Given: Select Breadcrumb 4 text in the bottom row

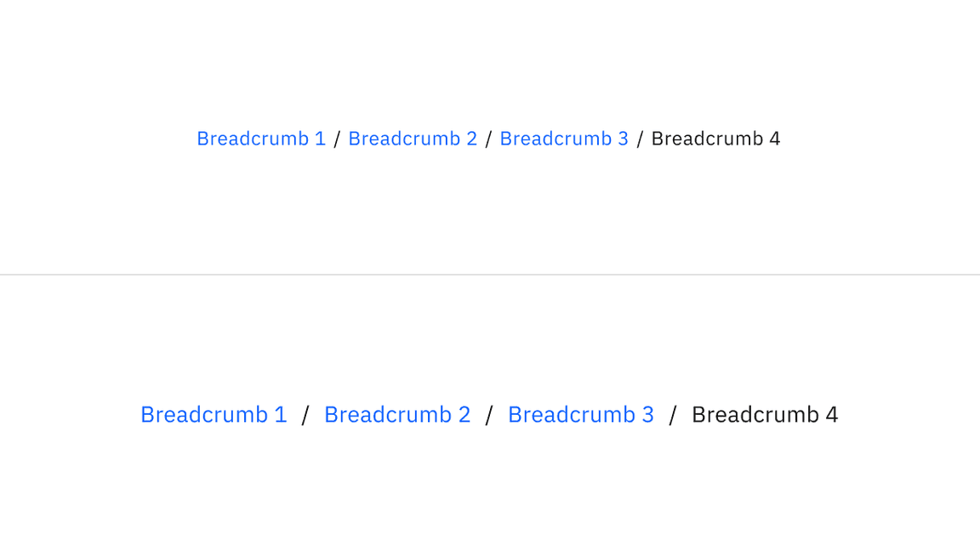Looking at the screenshot, I should point(764,414).
